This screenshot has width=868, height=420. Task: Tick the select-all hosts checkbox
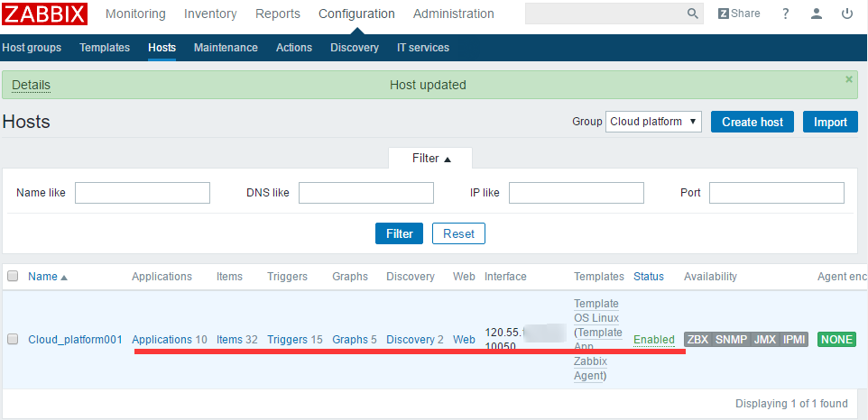point(13,277)
